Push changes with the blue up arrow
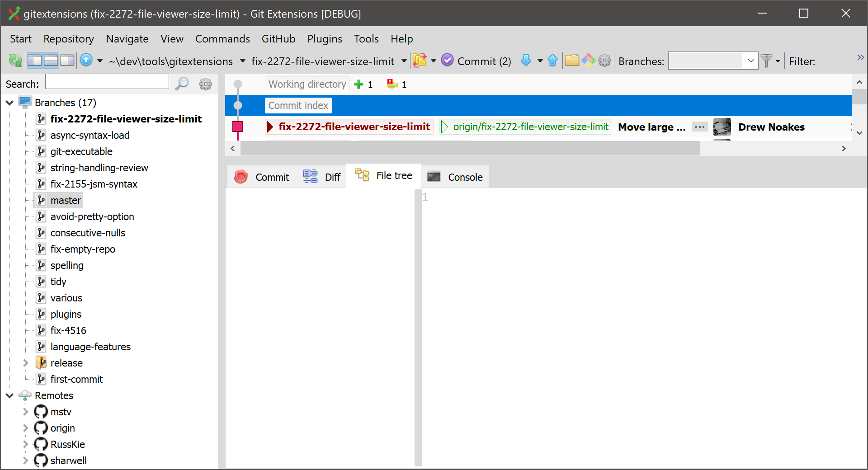This screenshot has height=470, width=868. point(552,60)
